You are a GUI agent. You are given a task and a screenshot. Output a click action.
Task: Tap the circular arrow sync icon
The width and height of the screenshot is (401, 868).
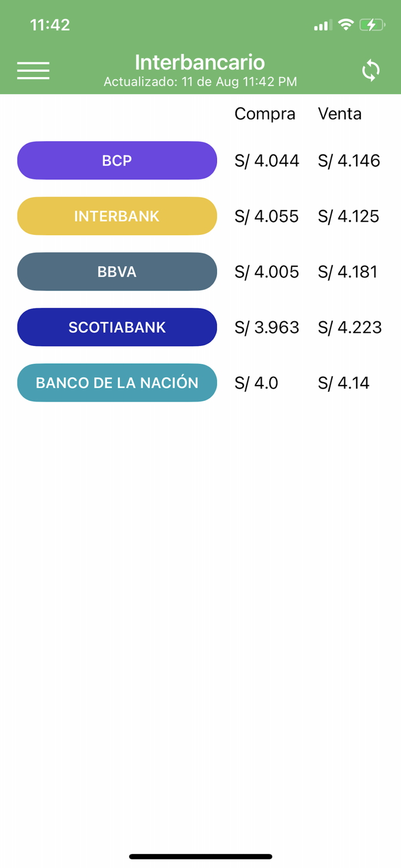[x=370, y=70]
